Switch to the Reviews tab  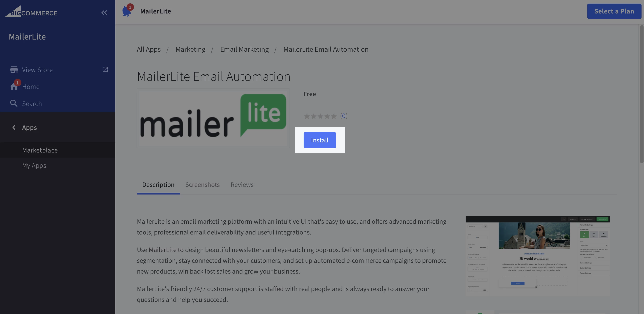[x=242, y=185]
